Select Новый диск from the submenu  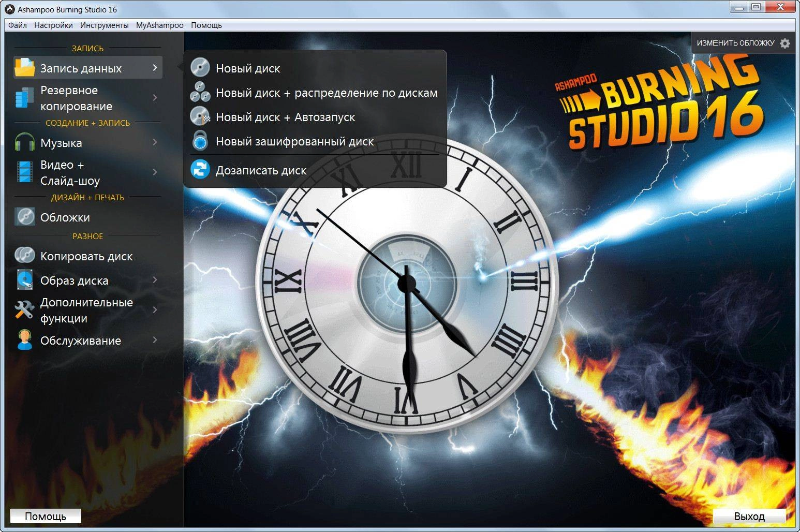[247, 68]
